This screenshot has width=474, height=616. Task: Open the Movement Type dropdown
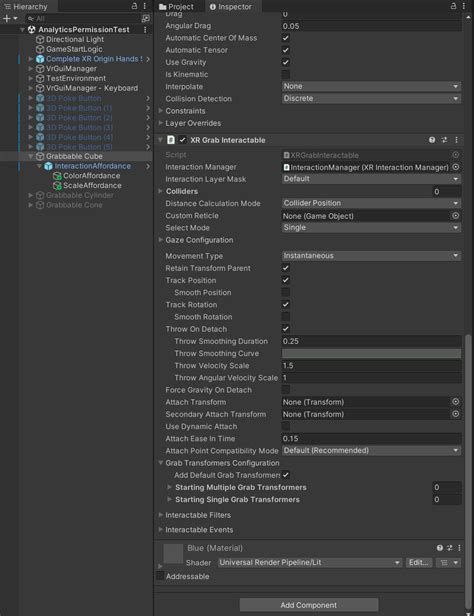point(371,256)
